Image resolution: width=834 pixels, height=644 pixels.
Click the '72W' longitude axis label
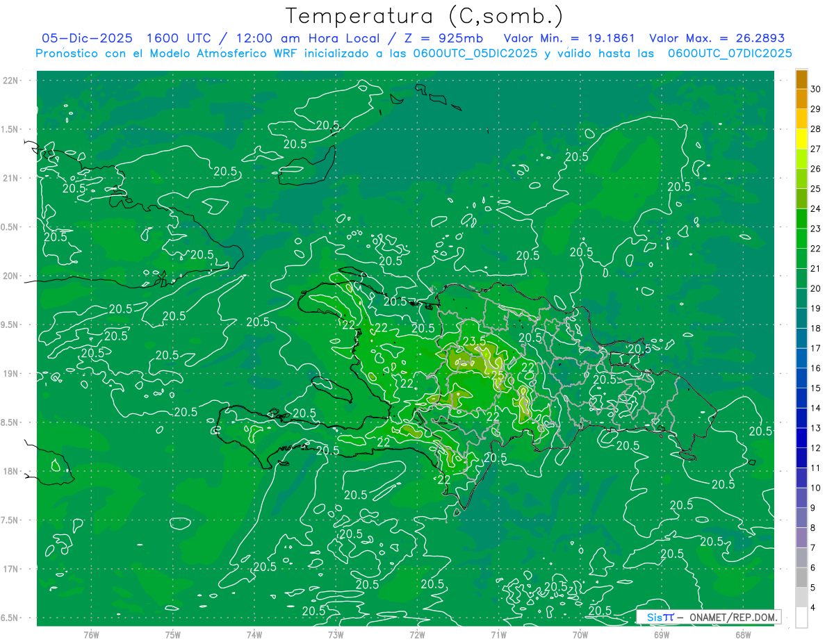(x=417, y=634)
